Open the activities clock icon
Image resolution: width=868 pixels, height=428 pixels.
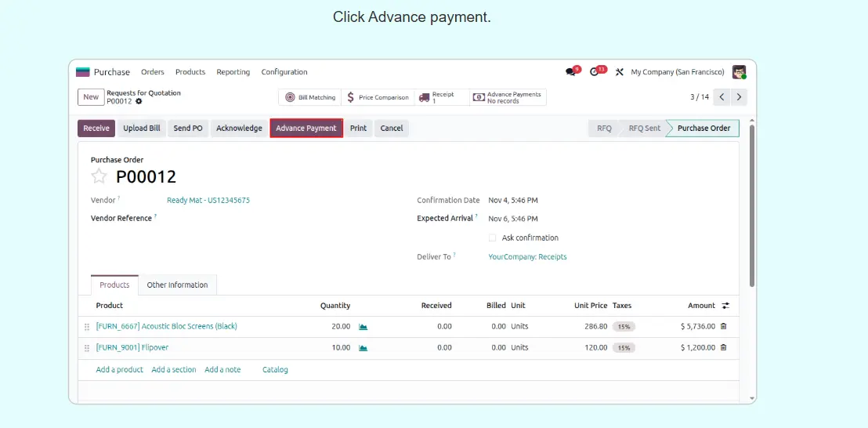595,72
